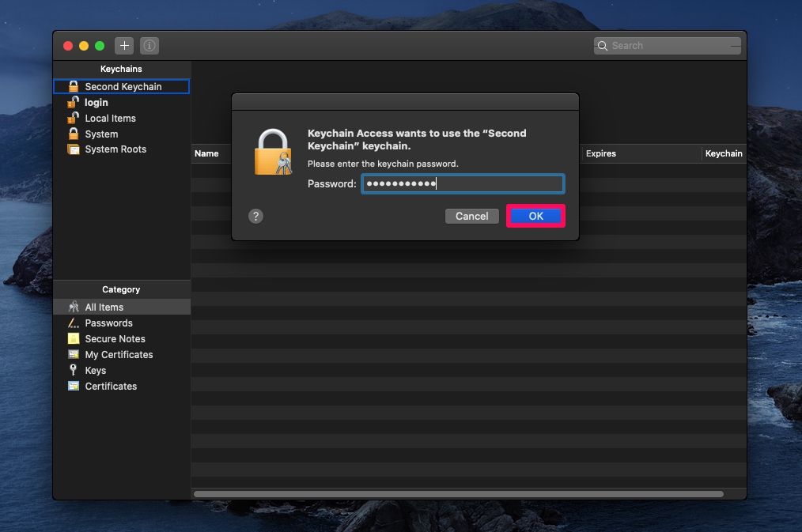Image resolution: width=802 pixels, height=532 pixels.
Task: Click the System Roots folder icon
Action: point(74,149)
